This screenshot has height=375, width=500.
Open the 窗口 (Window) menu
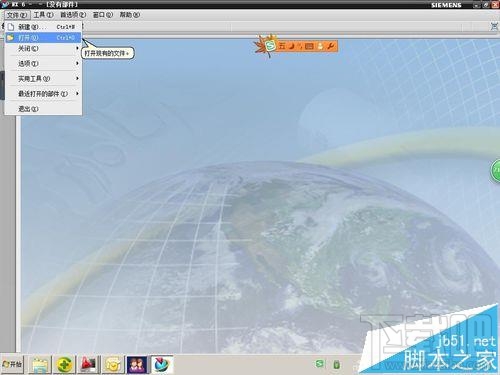tap(102, 15)
